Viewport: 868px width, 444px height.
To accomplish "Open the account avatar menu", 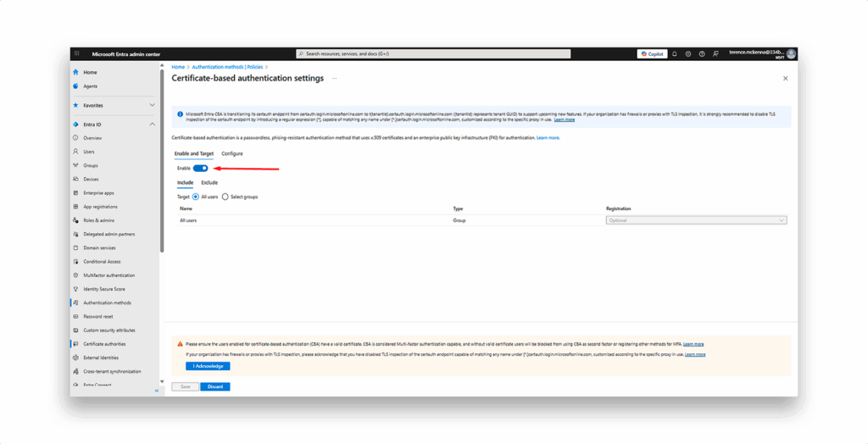I will [791, 53].
